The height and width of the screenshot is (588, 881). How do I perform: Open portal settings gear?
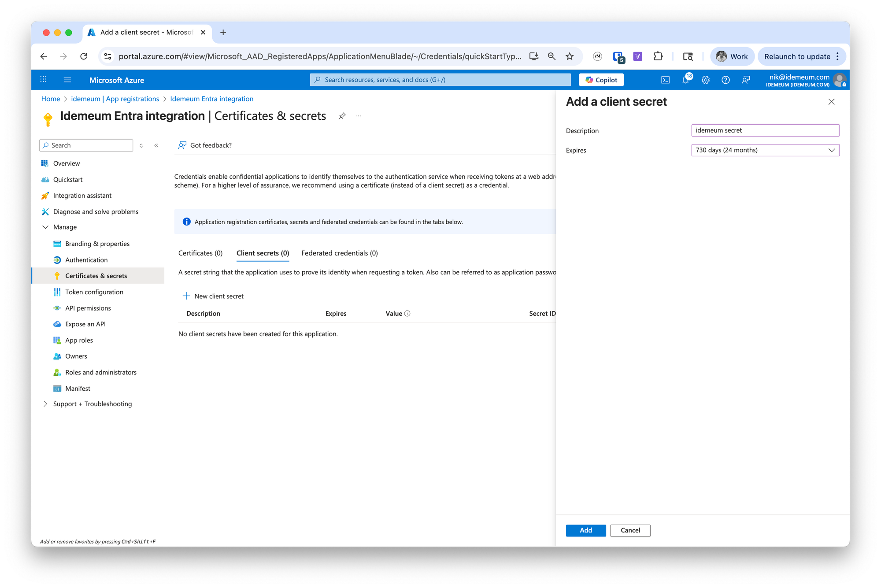tap(706, 80)
